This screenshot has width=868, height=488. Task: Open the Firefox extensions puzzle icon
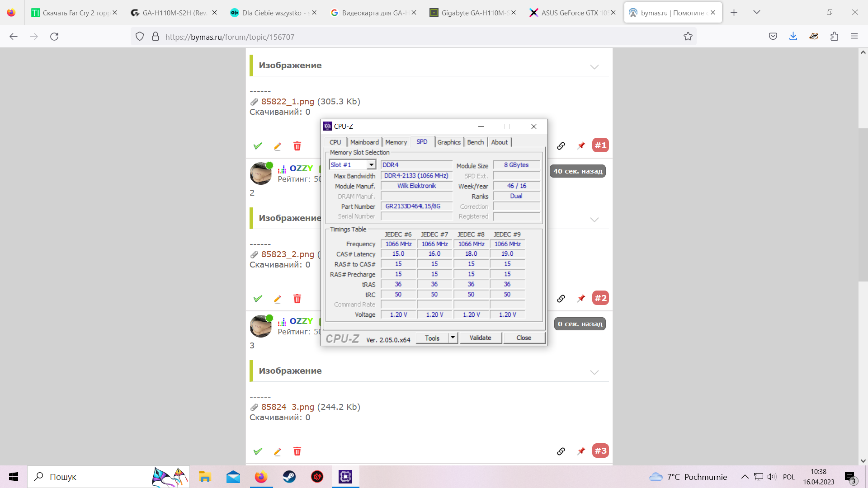[x=834, y=37]
